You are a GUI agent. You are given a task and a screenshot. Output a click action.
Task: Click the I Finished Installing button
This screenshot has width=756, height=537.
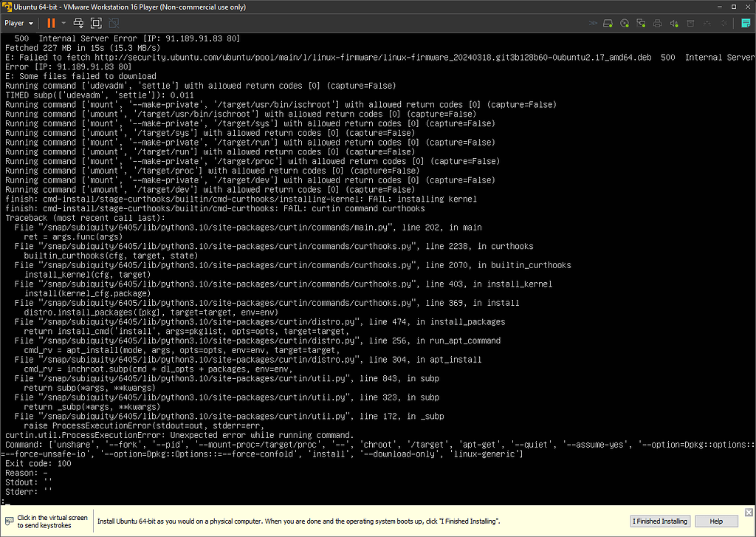[659, 521]
